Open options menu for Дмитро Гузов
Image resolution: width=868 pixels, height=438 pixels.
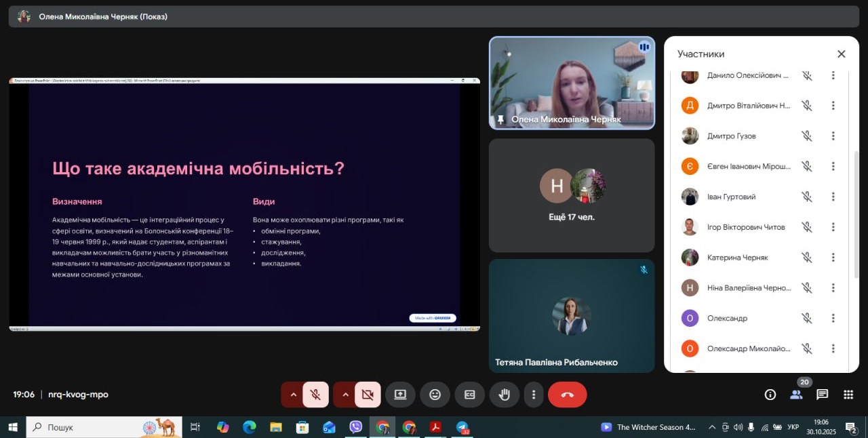coord(833,136)
